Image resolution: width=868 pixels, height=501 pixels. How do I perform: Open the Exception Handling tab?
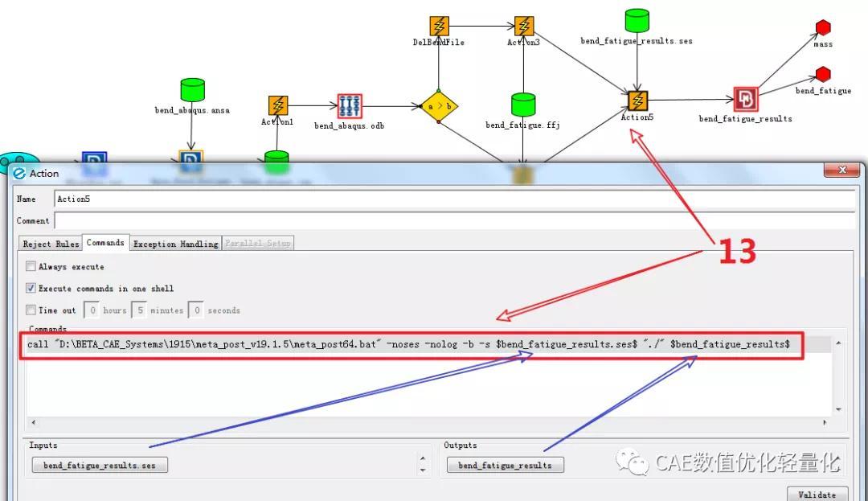click(x=175, y=244)
